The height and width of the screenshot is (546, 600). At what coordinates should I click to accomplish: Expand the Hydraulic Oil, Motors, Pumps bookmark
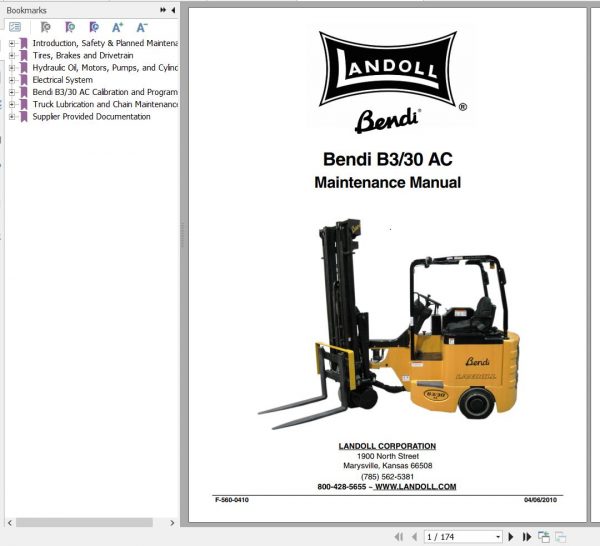12,68
